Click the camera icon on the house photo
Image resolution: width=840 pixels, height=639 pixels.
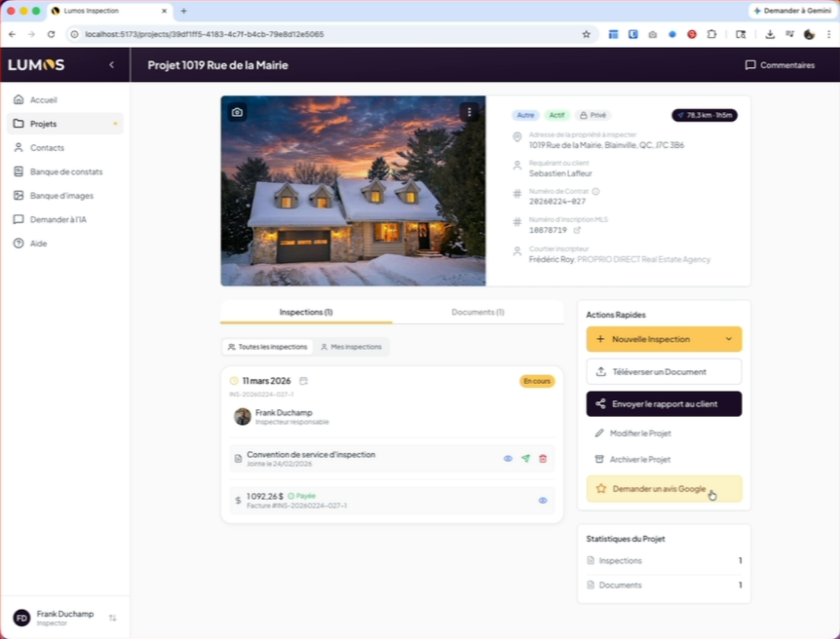[x=237, y=112]
